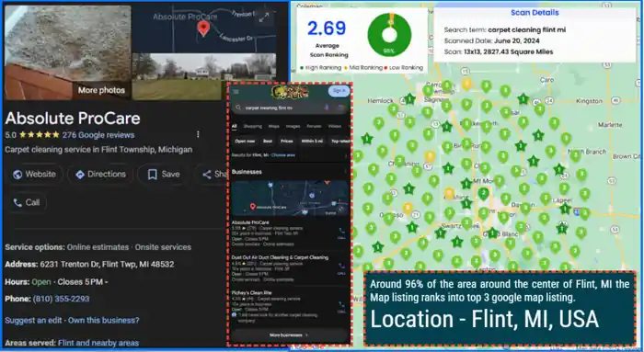Select the All tab in phone results

(234, 126)
